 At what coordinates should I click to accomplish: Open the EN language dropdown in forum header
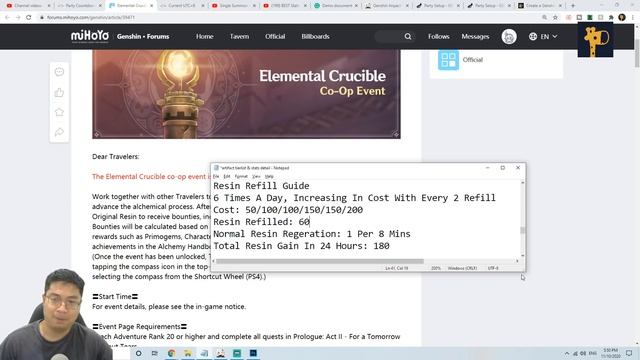[543, 36]
